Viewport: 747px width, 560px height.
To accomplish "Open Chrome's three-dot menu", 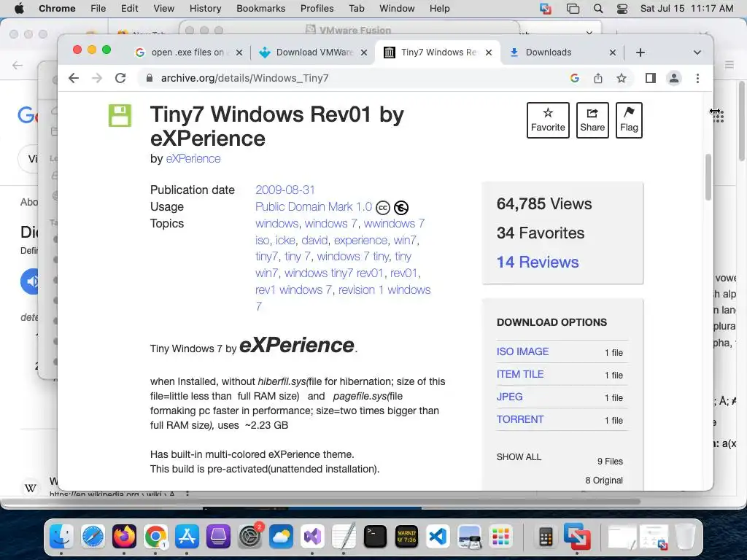I will 697,78.
